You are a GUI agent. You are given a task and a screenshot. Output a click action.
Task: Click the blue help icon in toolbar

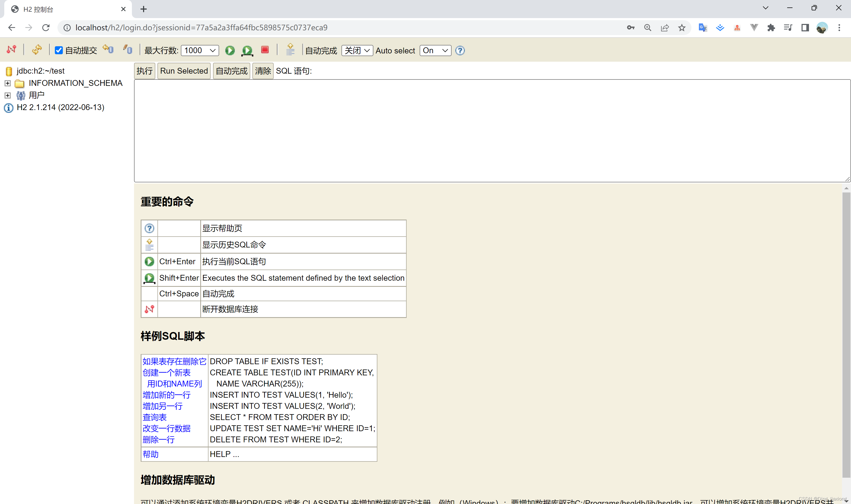point(460,51)
